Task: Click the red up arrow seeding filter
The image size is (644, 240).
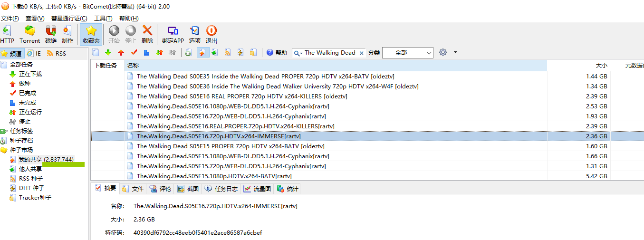Action: coord(121,52)
